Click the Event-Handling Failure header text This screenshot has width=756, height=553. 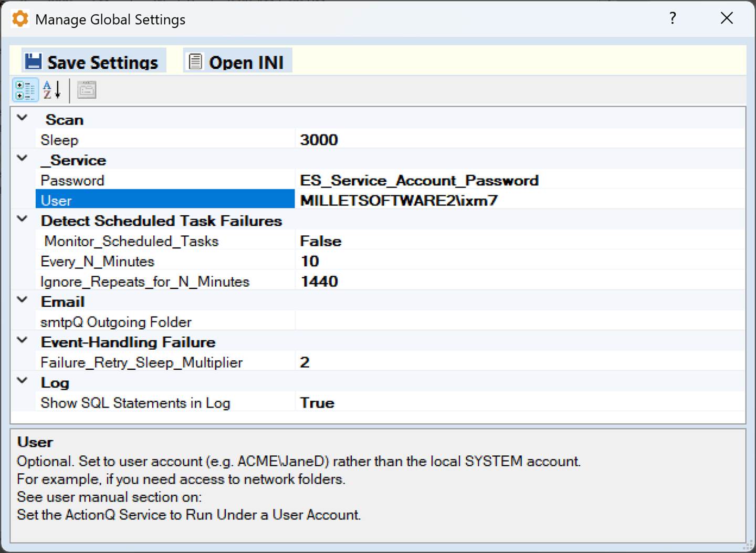pos(128,342)
